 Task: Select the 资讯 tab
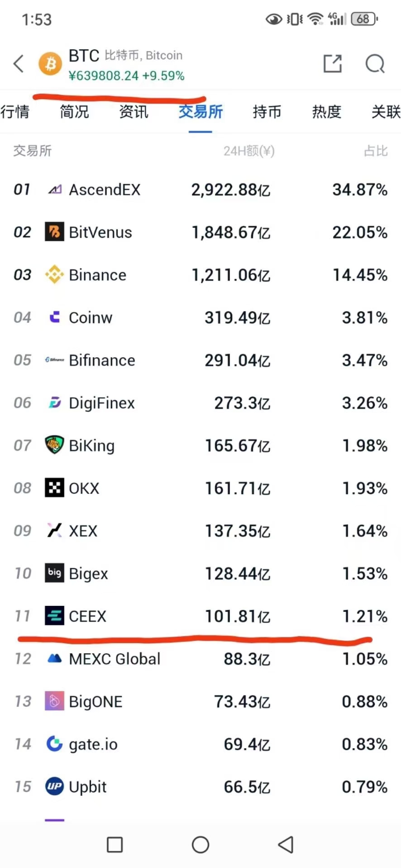[134, 112]
